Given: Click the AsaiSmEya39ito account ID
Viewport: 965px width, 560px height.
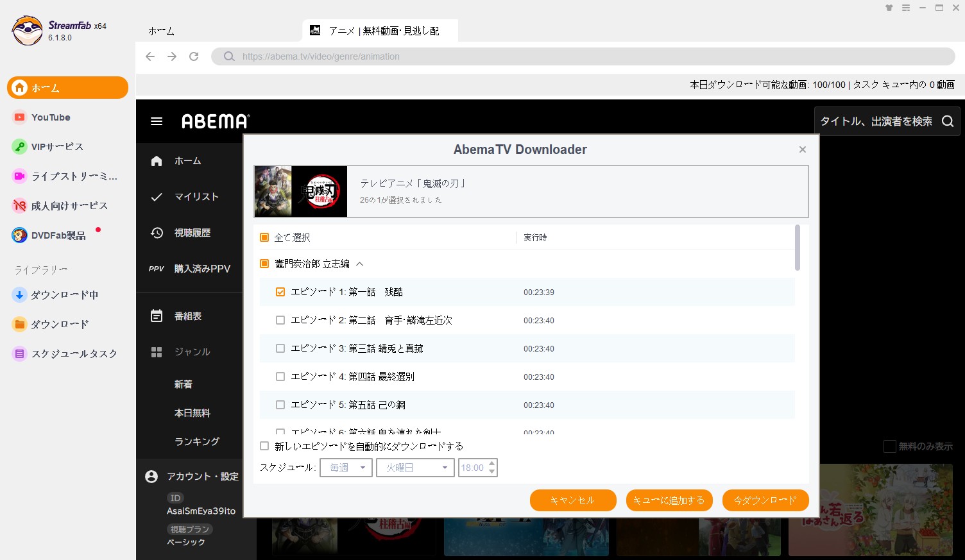Looking at the screenshot, I should tap(201, 511).
